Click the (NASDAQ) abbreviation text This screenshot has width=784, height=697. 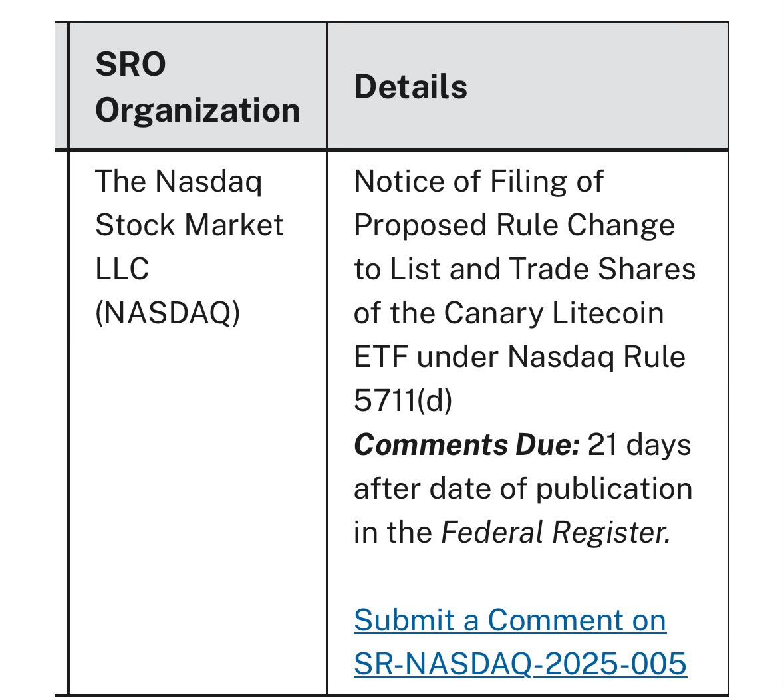click(x=168, y=313)
